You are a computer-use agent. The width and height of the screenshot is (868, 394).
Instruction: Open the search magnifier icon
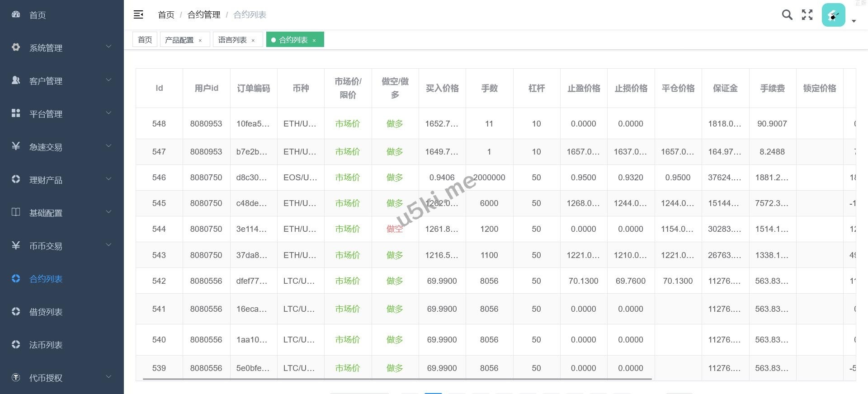click(787, 15)
